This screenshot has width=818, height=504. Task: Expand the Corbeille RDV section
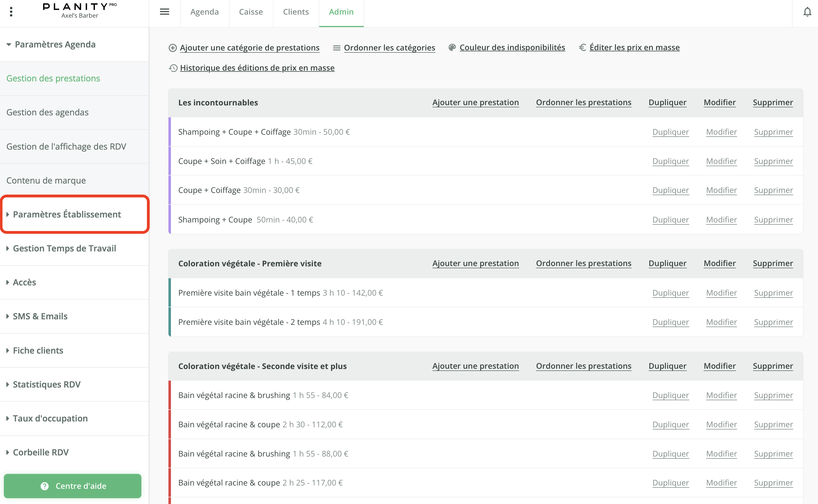(x=41, y=452)
